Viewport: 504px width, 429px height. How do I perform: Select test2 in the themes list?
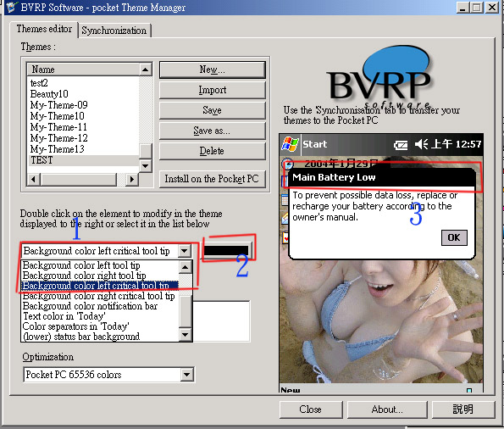pos(39,83)
